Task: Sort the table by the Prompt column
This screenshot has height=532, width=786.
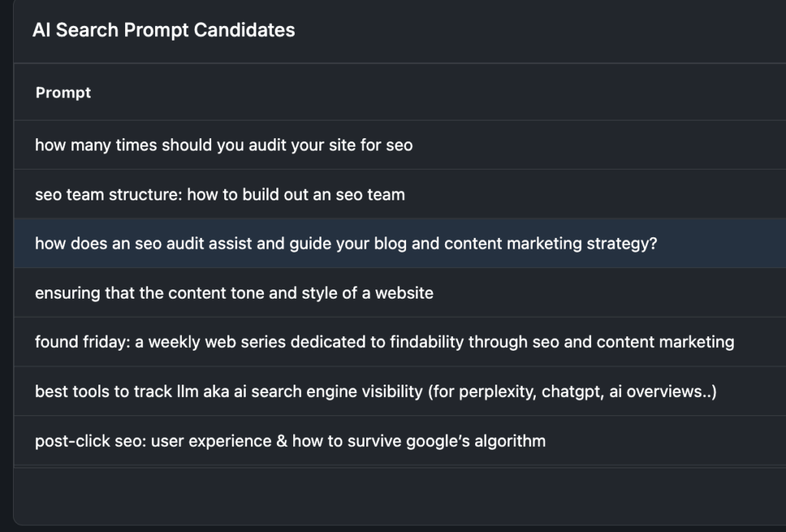Action: [63, 93]
